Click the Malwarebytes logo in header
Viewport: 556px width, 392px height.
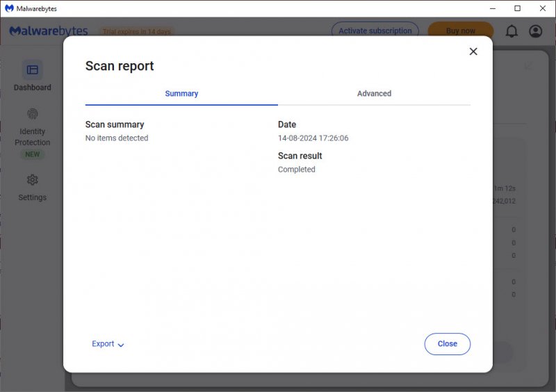(x=48, y=31)
